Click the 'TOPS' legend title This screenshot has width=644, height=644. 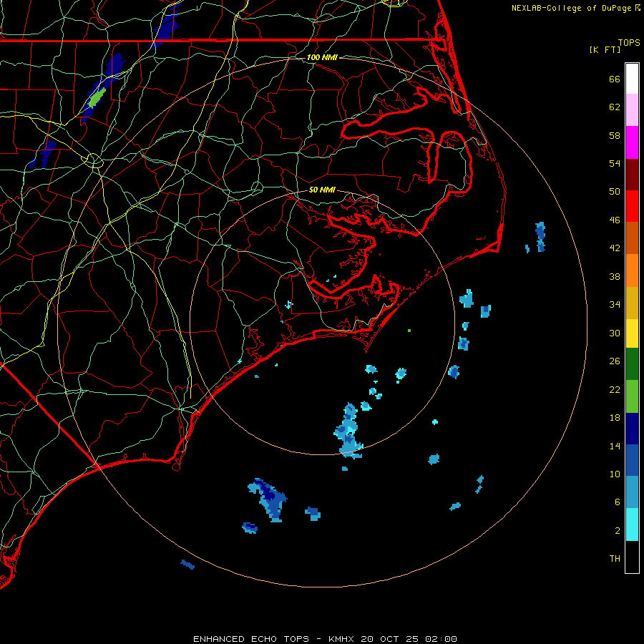(x=629, y=42)
